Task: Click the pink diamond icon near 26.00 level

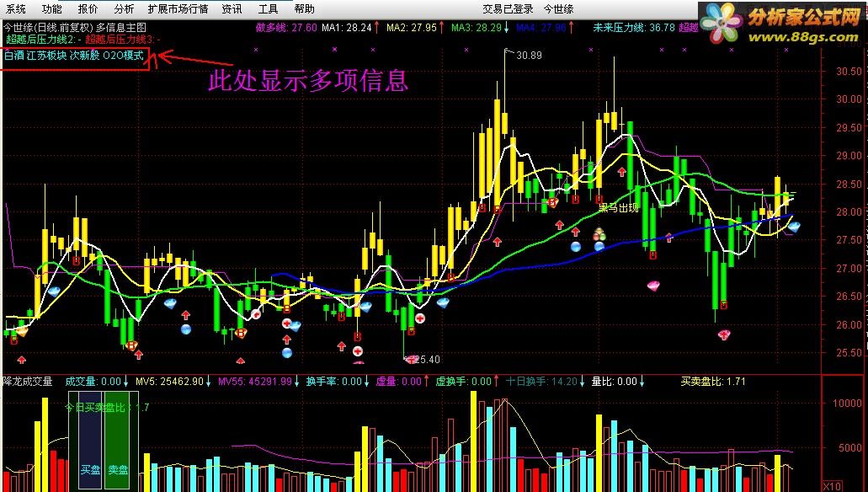Action: click(x=724, y=334)
